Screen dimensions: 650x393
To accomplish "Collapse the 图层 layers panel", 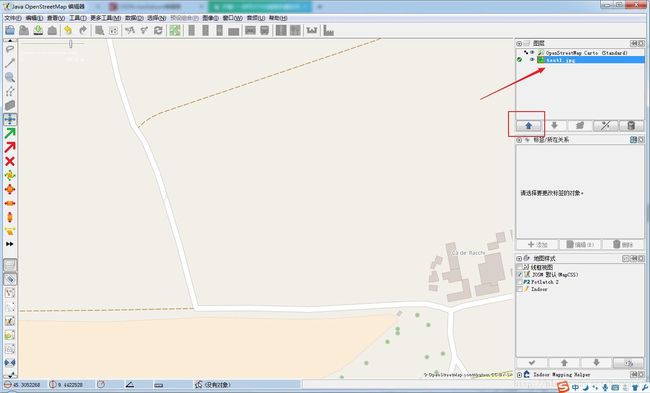I will (x=519, y=43).
